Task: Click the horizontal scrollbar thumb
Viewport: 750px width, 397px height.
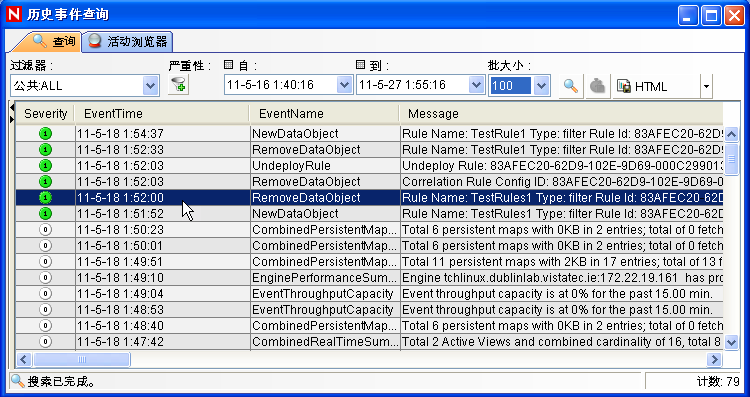Action: pyautogui.click(x=82, y=359)
